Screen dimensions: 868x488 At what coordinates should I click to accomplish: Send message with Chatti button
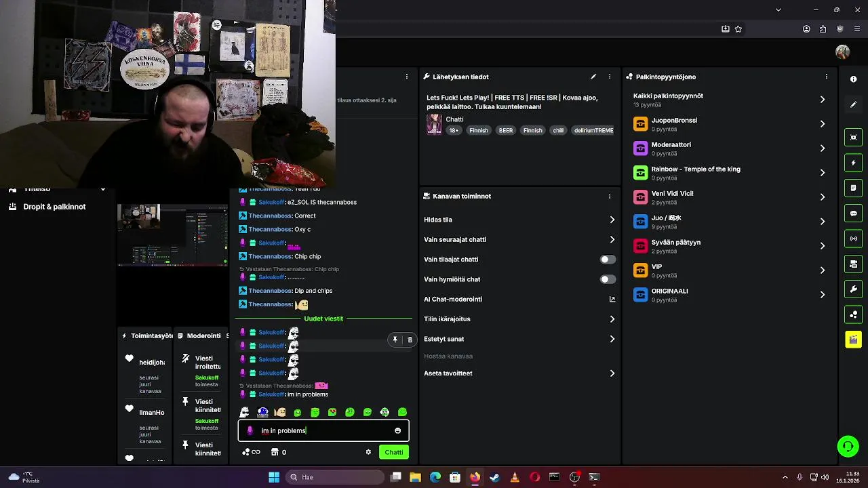(394, 452)
